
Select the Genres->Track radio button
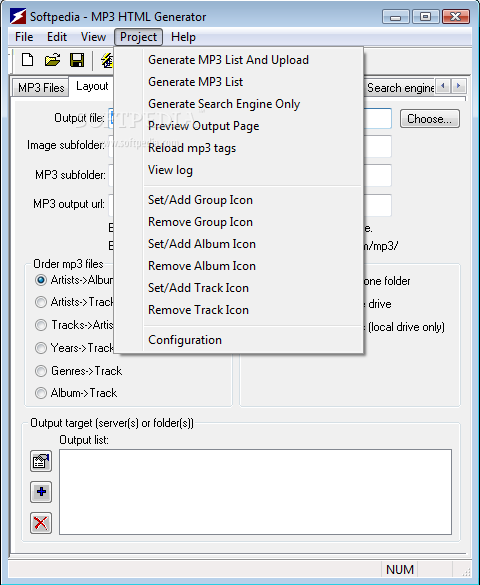[41, 371]
